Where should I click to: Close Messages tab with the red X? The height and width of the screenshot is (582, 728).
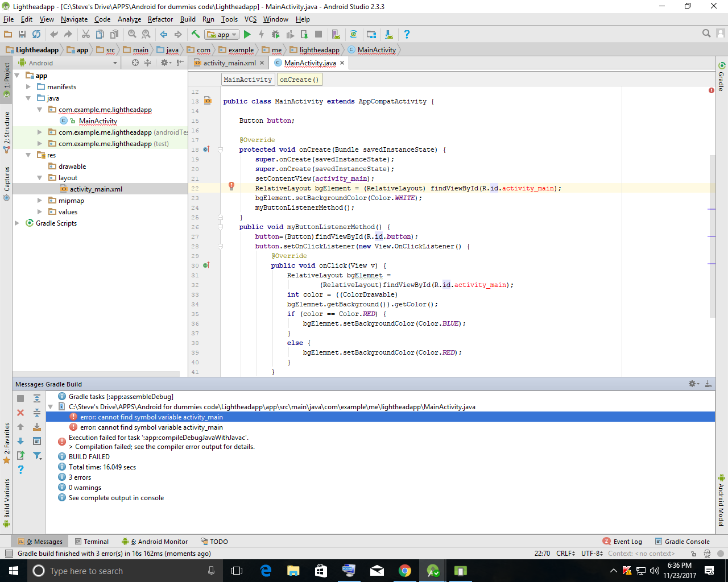(20, 413)
